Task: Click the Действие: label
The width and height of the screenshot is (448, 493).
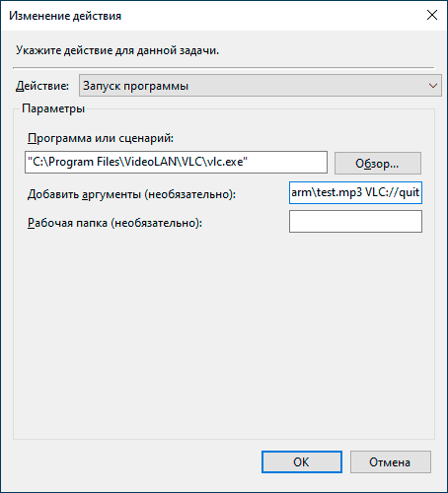Action: click(42, 86)
